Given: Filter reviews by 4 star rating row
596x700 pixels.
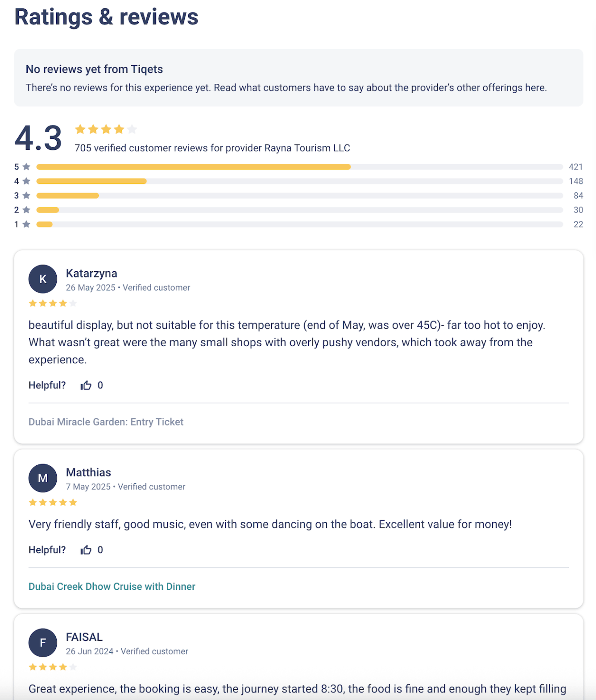Looking at the screenshot, I should 299,181.
